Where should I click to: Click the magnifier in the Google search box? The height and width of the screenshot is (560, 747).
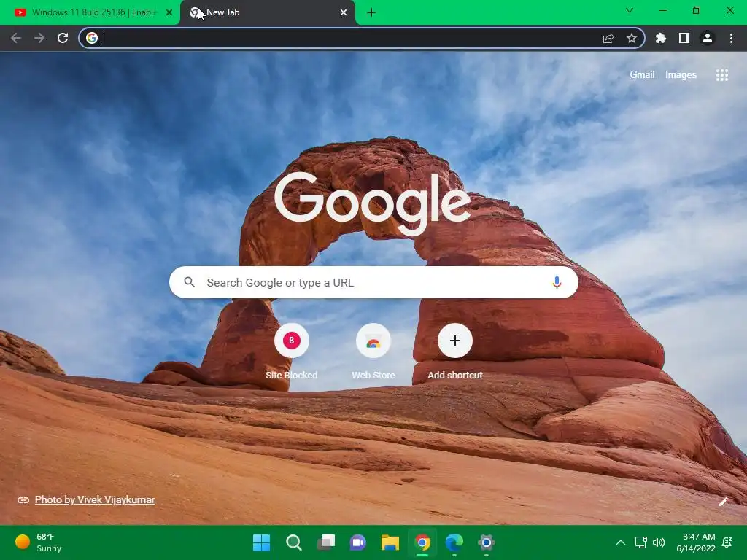tap(190, 282)
